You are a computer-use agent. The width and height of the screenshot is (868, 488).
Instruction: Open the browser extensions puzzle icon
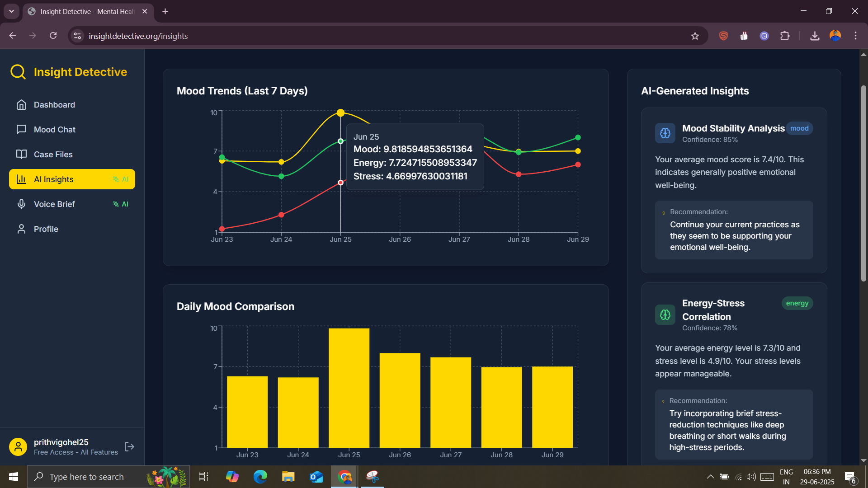(x=785, y=36)
